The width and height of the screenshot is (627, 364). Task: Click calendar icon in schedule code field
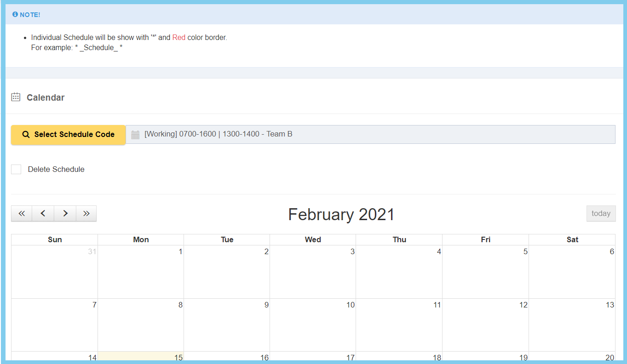click(135, 135)
